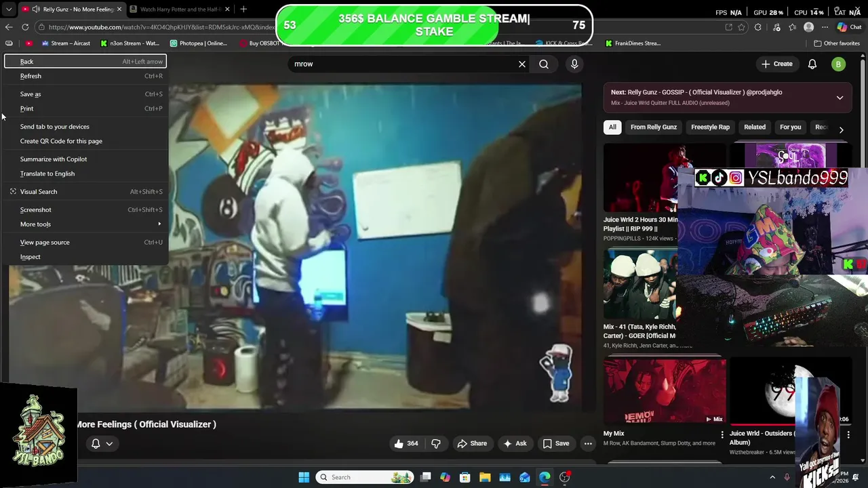The image size is (868, 488).
Task: Open the browser profile avatar
Action: [808, 27]
